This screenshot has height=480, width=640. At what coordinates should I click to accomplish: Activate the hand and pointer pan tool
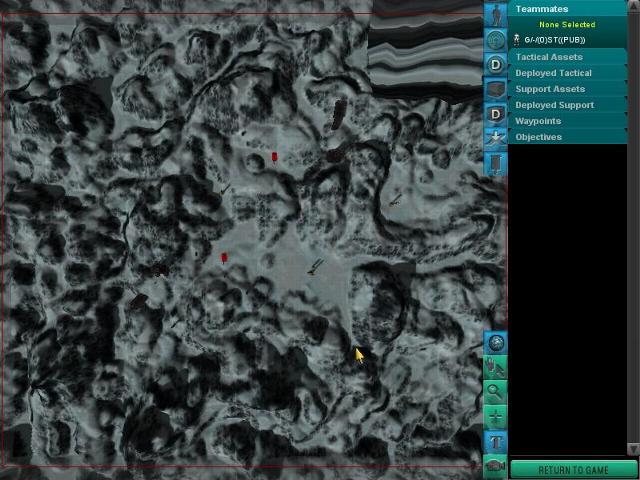[496, 367]
